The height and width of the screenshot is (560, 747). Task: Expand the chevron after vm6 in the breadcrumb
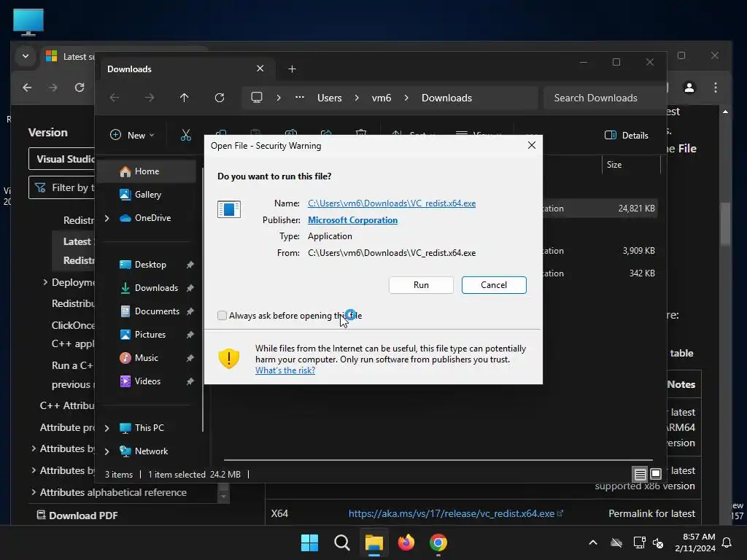pos(406,98)
